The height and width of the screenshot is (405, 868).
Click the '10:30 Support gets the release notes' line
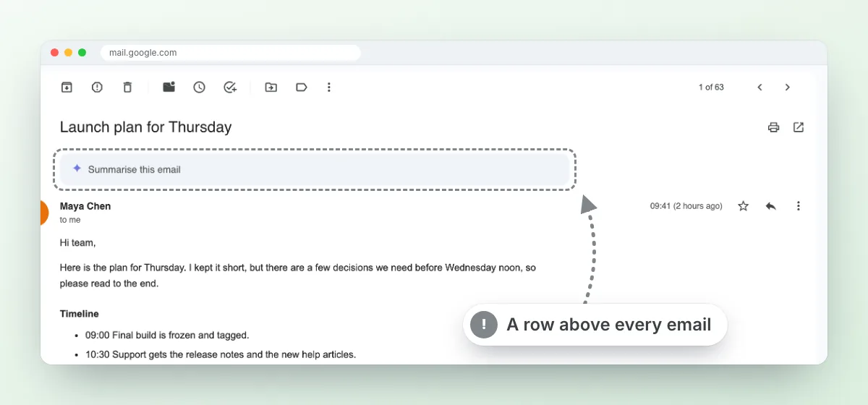coord(221,354)
